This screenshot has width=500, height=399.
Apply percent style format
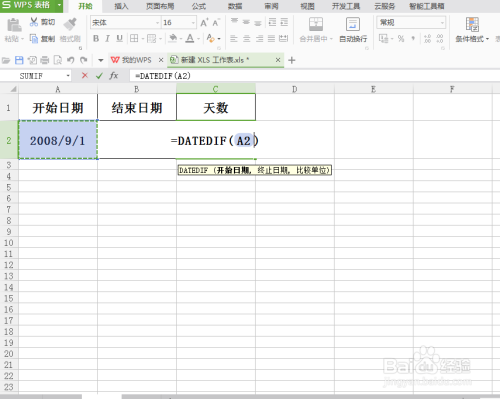tap(401, 39)
